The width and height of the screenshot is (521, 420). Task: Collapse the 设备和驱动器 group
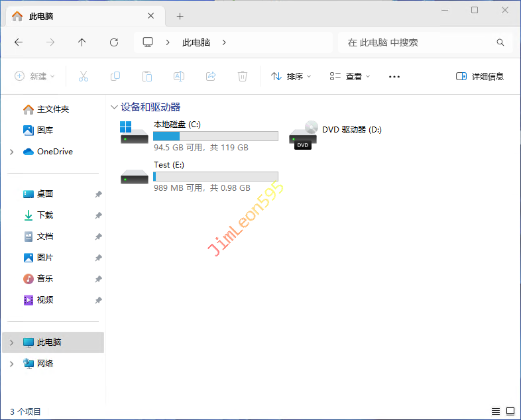pyautogui.click(x=115, y=107)
